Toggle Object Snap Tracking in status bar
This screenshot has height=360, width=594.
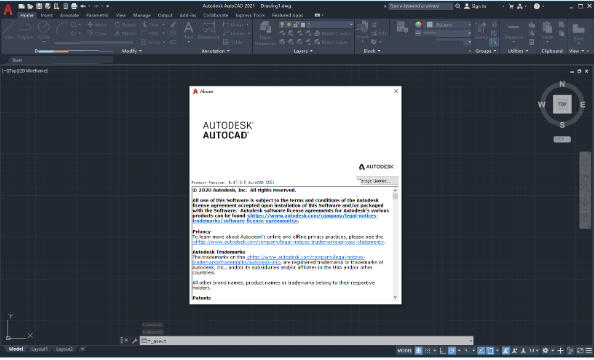pyautogui.click(x=481, y=351)
